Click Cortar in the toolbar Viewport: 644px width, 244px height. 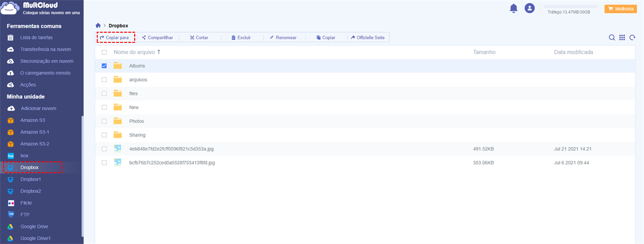coord(199,38)
